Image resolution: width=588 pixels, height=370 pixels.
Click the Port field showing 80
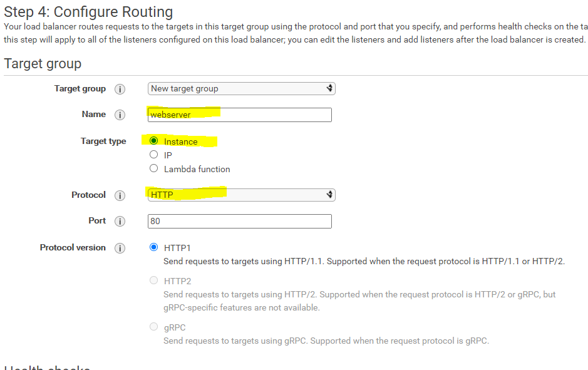pos(239,221)
